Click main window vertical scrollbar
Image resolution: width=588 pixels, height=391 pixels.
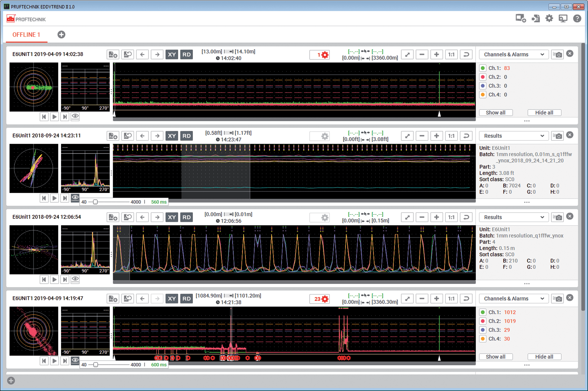(583, 176)
